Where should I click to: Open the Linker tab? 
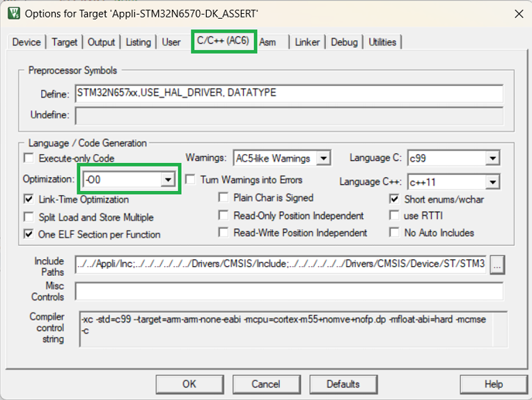[x=307, y=42]
